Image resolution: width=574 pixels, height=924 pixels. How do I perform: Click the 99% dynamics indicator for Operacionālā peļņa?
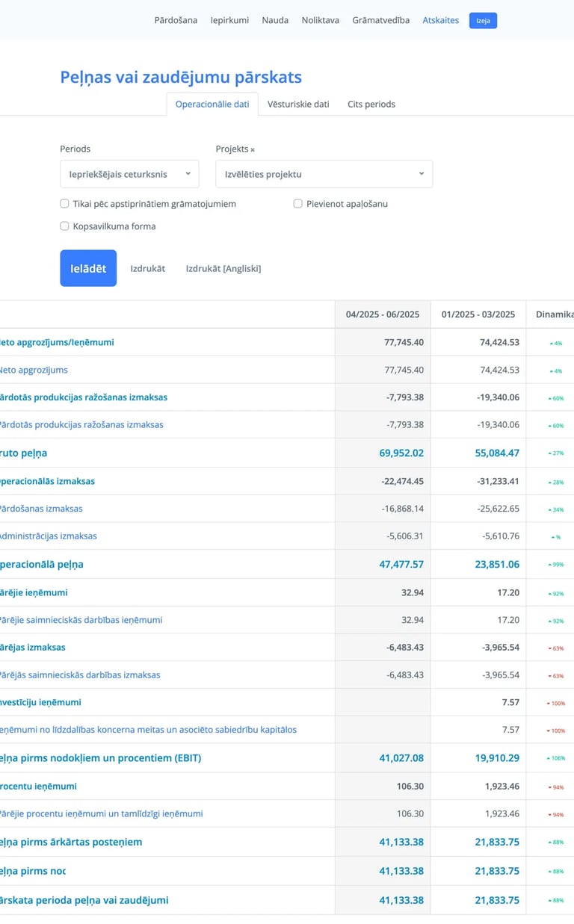point(557,565)
